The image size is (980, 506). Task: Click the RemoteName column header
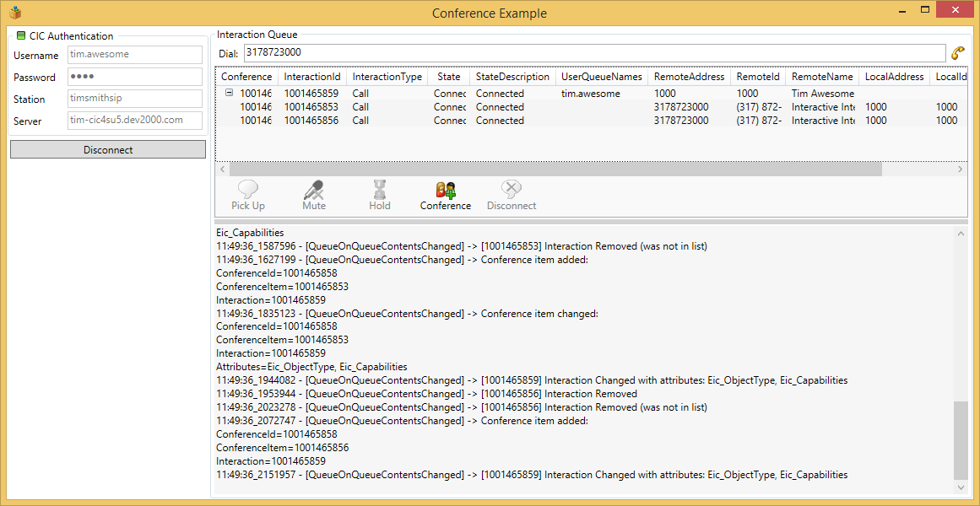822,76
